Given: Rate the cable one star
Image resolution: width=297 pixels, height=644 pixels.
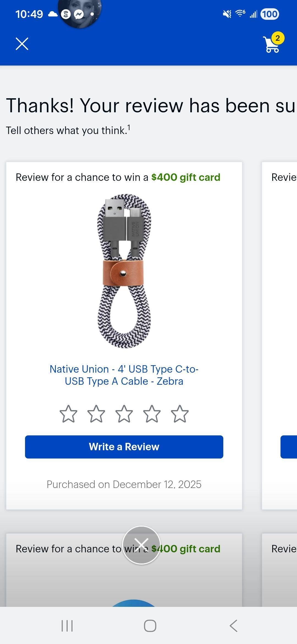Looking at the screenshot, I should click(x=68, y=414).
